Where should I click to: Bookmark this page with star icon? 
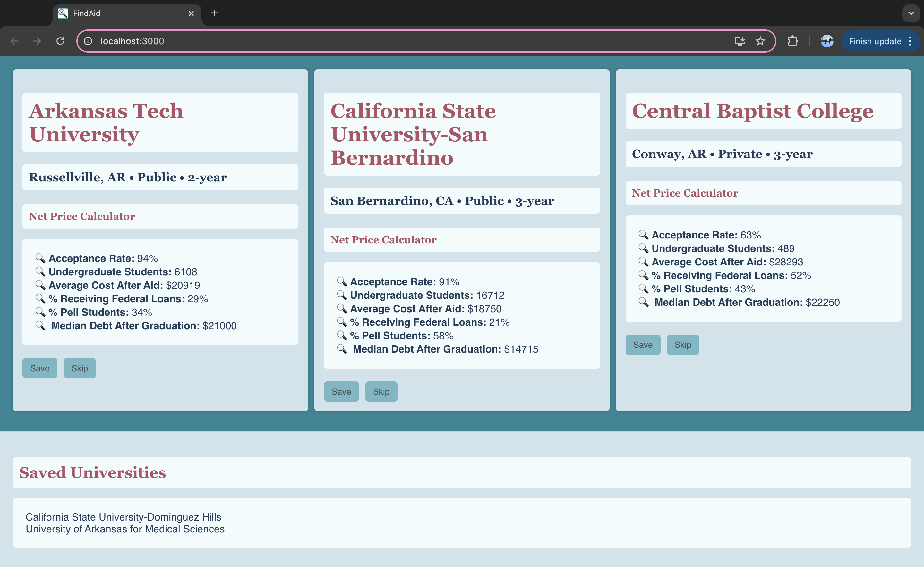[x=760, y=41]
